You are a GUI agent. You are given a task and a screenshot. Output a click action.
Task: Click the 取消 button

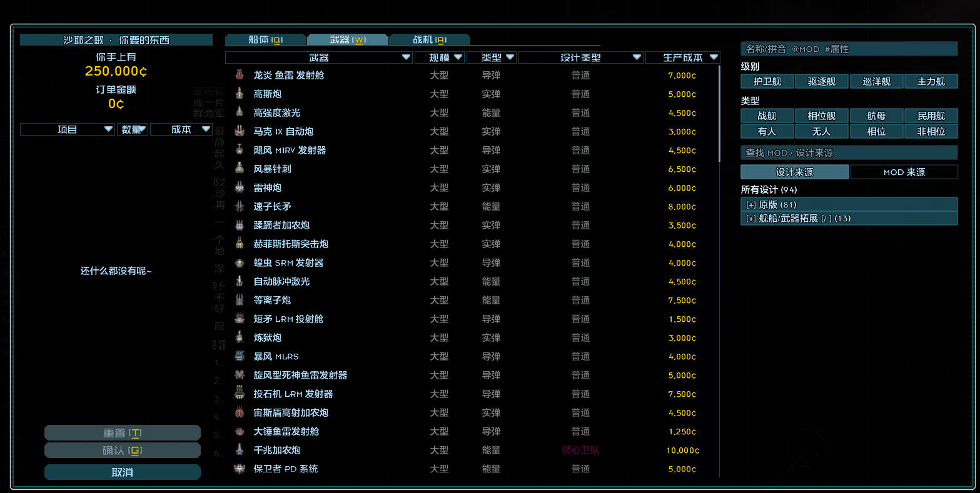123,472
